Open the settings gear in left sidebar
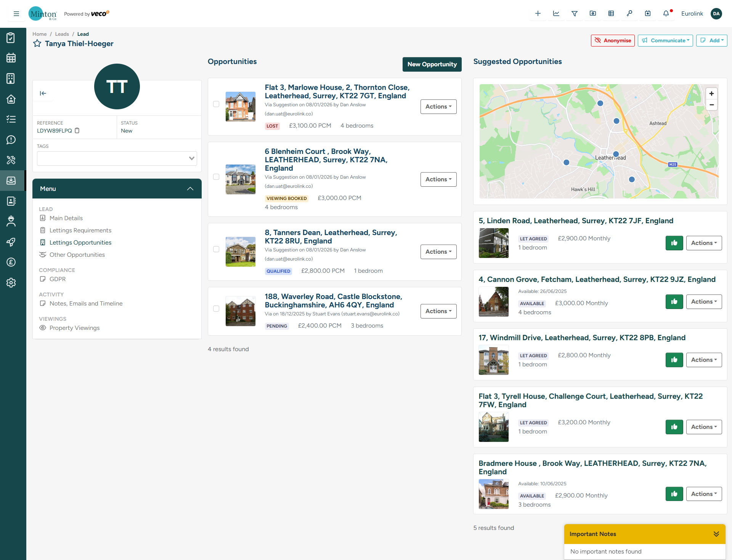 tap(11, 283)
